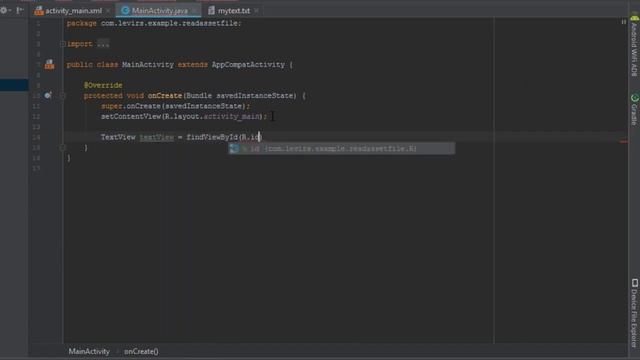The width and height of the screenshot is (640, 360).
Task: Open the Gradle tool window
Action: (x=634, y=109)
